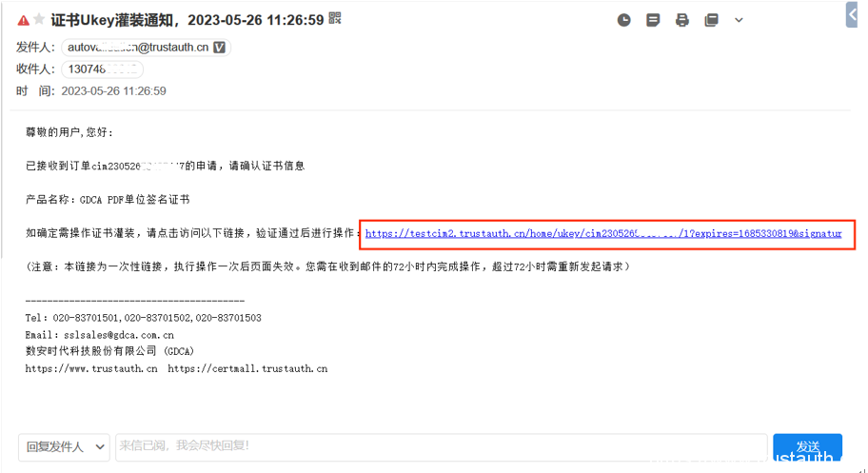The width and height of the screenshot is (868, 473).
Task: Click the dropdown arrow in 回复发件人 box
Action: [100, 447]
